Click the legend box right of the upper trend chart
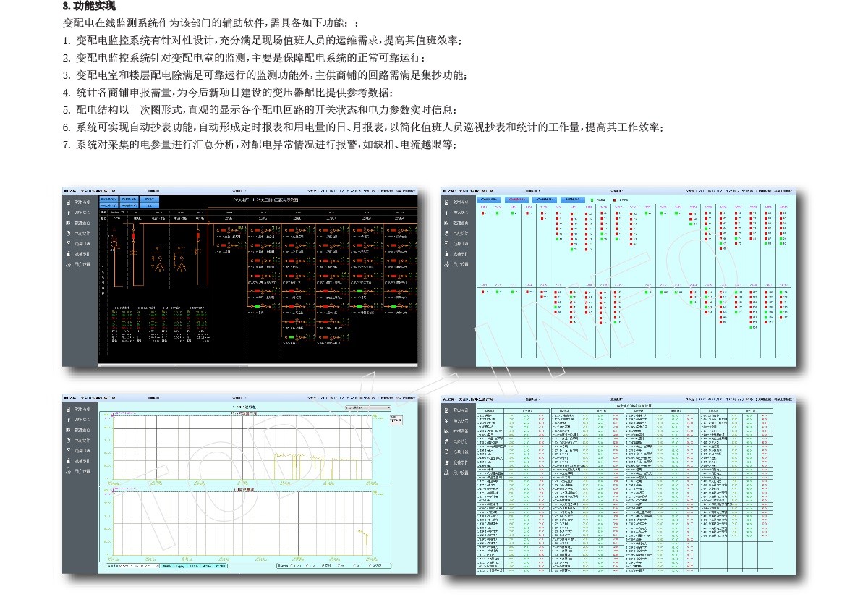 coord(396,420)
